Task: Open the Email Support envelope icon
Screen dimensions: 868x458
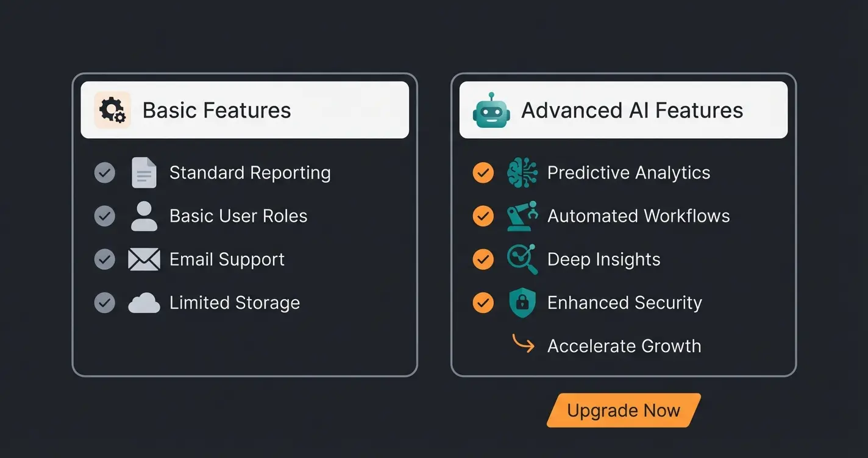Action: point(144,259)
